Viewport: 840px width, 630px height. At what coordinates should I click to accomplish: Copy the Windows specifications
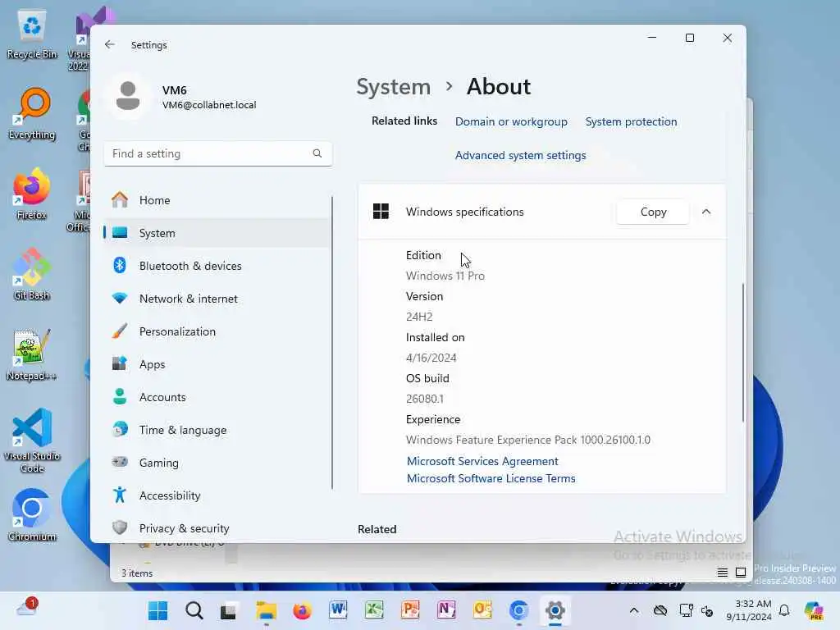(653, 212)
